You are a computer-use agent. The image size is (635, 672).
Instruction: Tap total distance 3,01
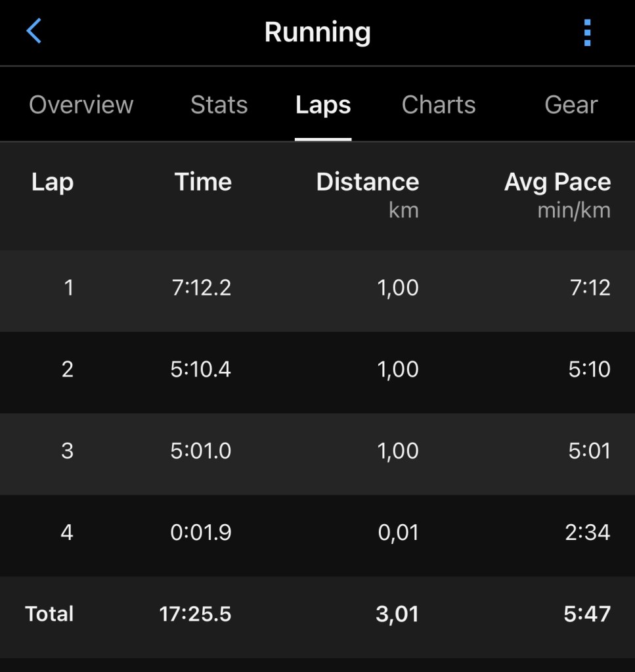pos(397,614)
